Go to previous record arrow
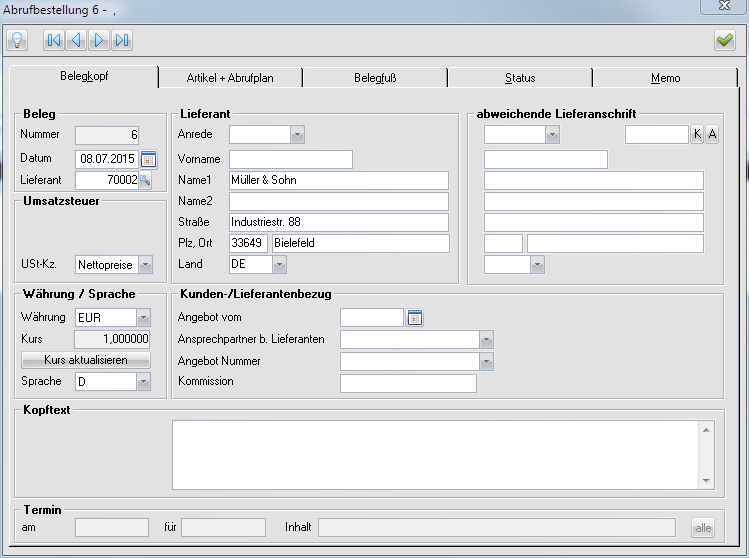Image resolution: width=749 pixels, height=558 pixels. click(76, 40)
